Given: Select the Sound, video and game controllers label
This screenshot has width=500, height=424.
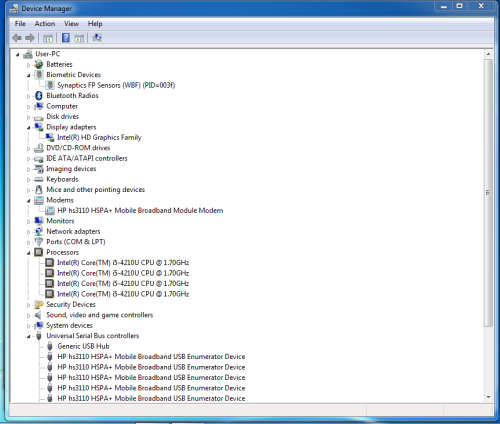Looking at the screenshot, I should (100, 315).
